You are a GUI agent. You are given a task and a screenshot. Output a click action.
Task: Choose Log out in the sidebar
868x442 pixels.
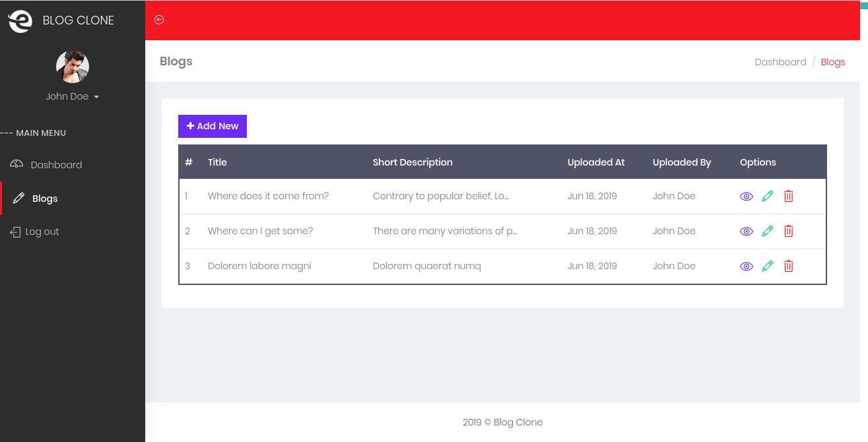pyautogui.click(x=73, y=232)
